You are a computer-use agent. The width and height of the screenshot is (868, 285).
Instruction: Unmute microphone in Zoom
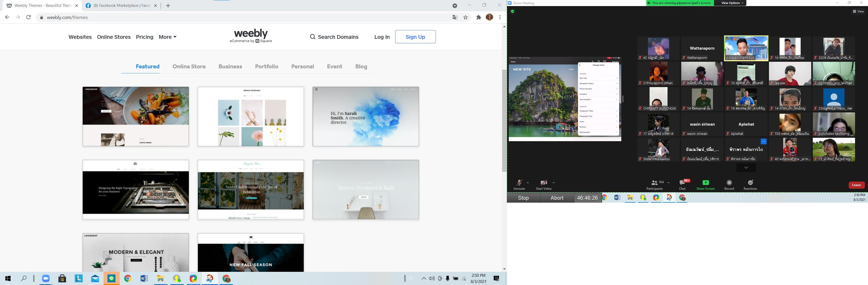519,185
